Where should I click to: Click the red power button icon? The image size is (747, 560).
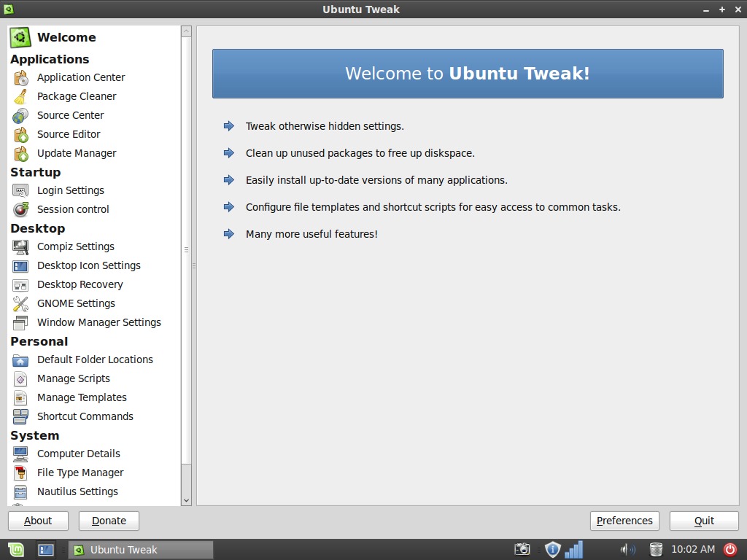[x=729, y=549]
